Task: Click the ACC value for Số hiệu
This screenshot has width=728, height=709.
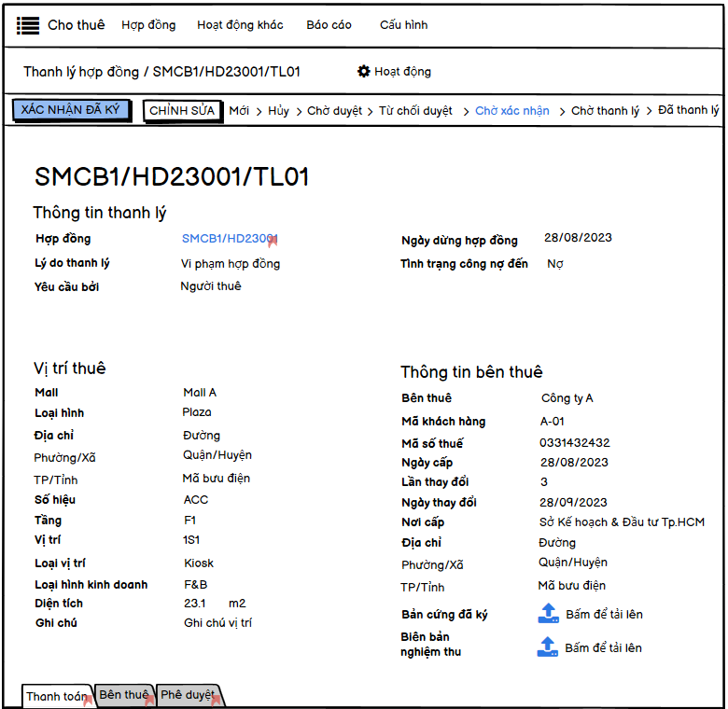Action: (196, 500)
